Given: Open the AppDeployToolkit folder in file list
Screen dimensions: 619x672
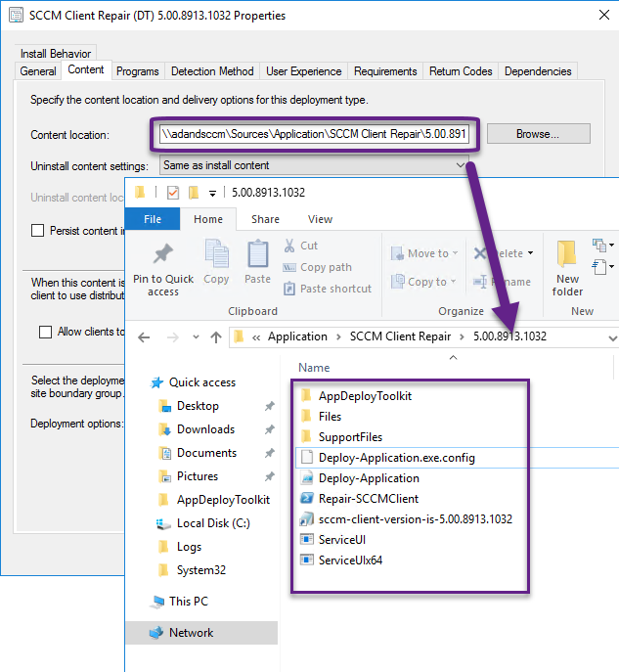Looking at the screenshot, I should [356, 395].
